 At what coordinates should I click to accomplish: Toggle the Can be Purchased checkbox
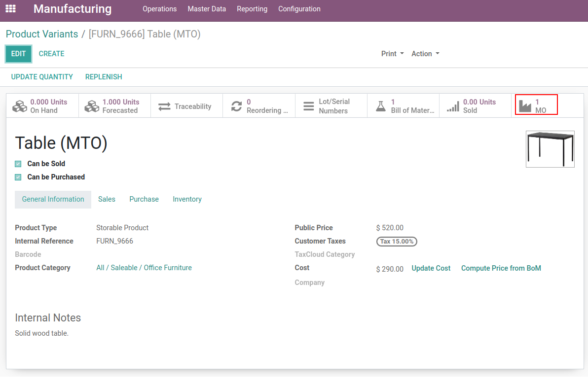coord(18,177)
